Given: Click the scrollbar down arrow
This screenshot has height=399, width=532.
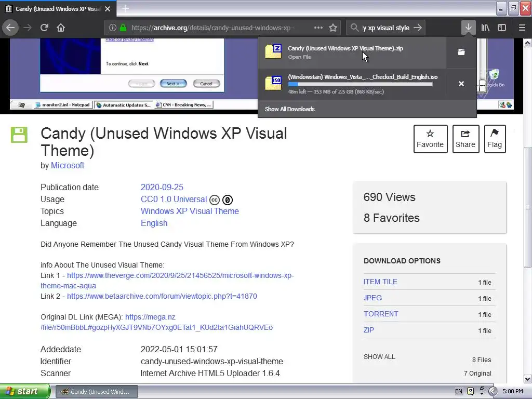Looking at the screenshot, I should point(528,379).
